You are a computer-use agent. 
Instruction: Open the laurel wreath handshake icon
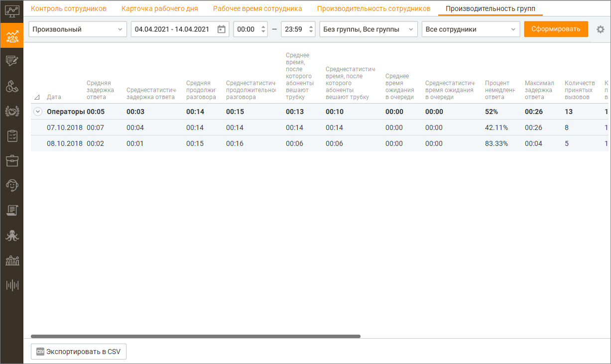click(12, 111)
